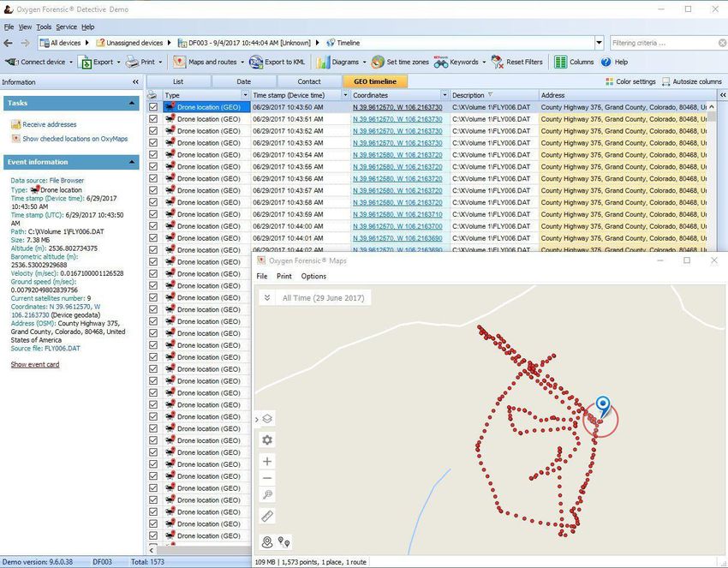Open the Type column filter dropdown
The image size is (728, 568).
pyautogui.click(x=245, y=95)
